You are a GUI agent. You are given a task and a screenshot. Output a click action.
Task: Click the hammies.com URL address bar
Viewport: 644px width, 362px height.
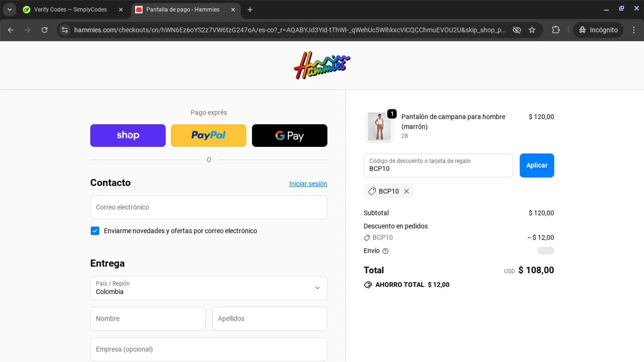coord(290,30)
